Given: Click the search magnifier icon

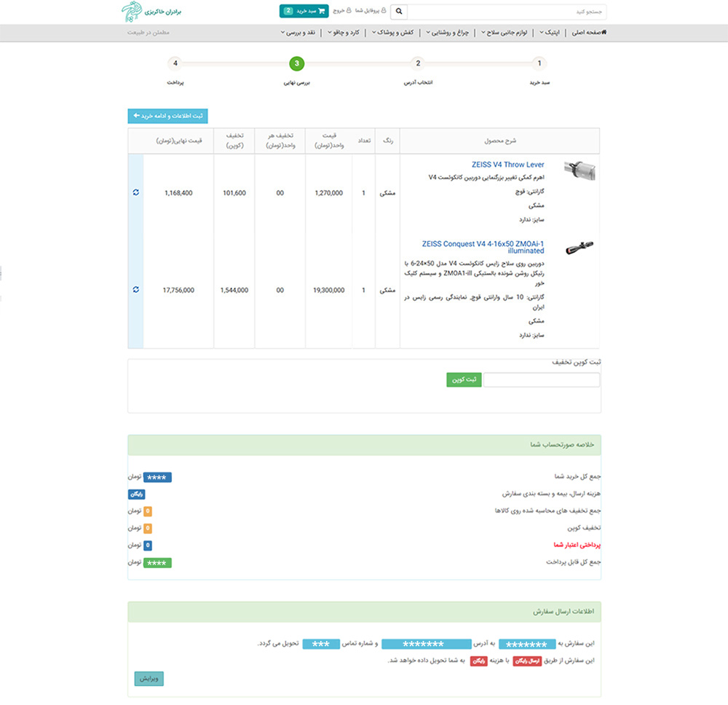Looking at the screenshot, I should [x=399, y=12].
